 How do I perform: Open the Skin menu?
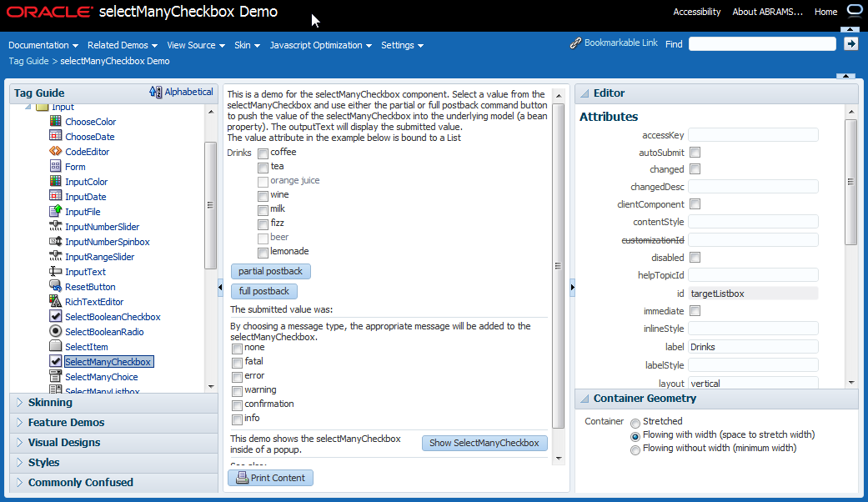[247, 45]
